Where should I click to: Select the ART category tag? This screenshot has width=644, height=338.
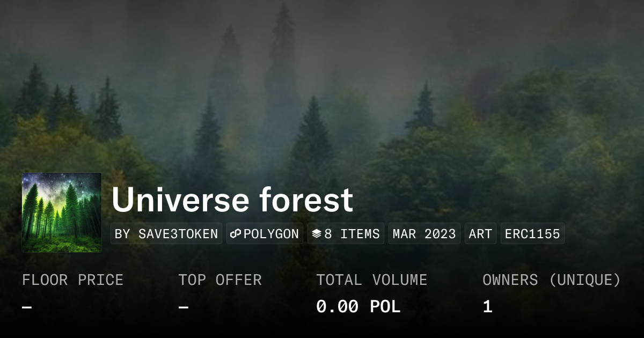[x=480, y=234]
